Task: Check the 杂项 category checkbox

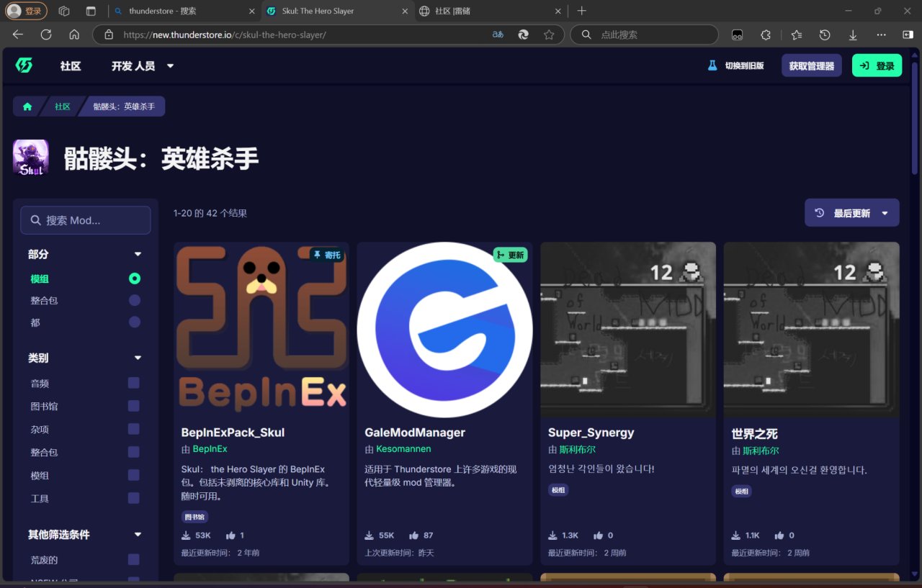Action: [x=133, y=429]
